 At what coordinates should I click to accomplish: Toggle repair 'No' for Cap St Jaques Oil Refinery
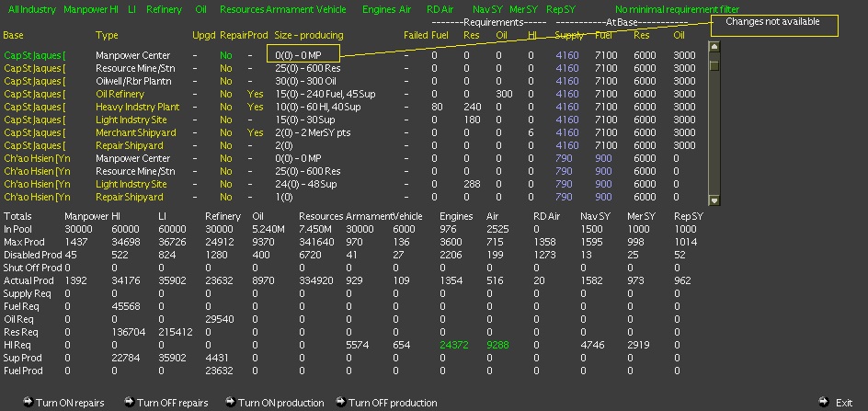(x=226, y=94)
